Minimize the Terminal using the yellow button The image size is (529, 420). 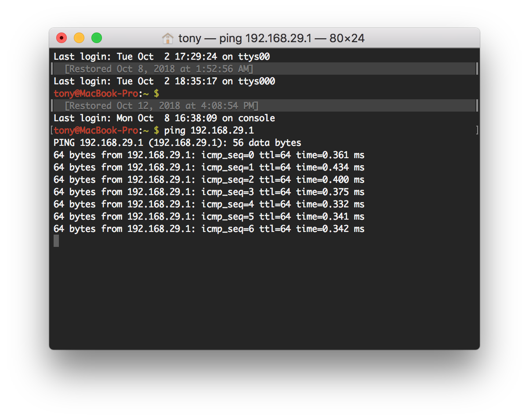coord(79,38)
